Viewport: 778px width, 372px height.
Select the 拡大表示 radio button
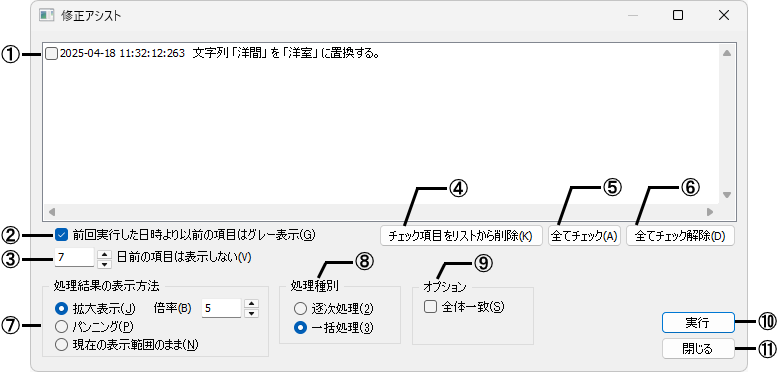[x=62, y=308]
